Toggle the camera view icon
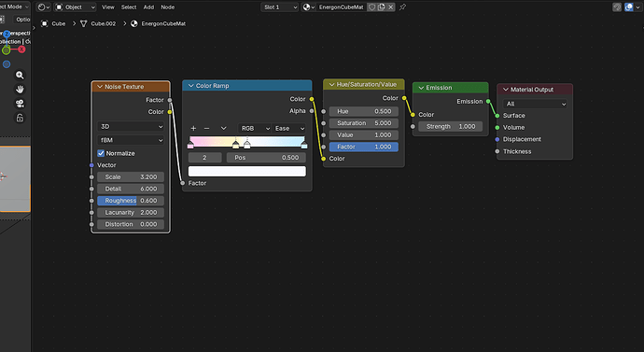Image resolution: width=644 pixels, height=352 pixels. (20, 104)
